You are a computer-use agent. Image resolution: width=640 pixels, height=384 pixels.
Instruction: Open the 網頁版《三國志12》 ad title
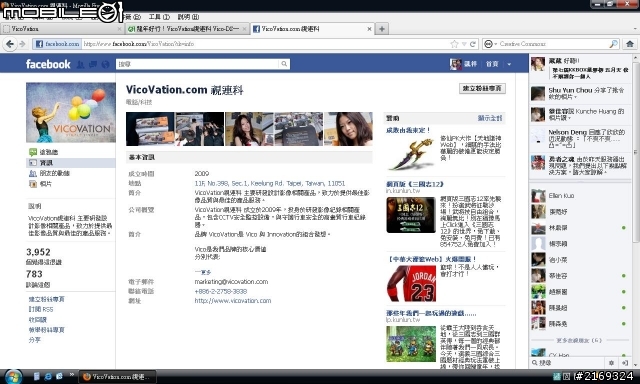[415, 184]
